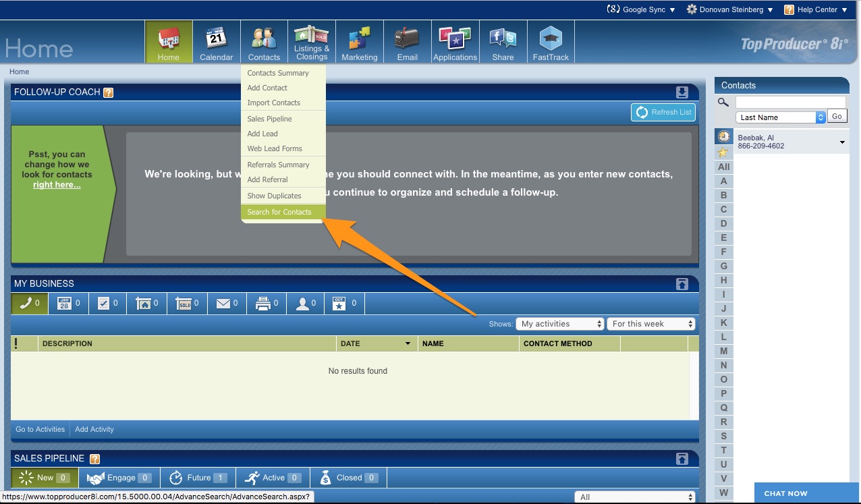Open the Calendar navigation icon
The width and height of the screenshot is (861, 504).
[216, 42]
